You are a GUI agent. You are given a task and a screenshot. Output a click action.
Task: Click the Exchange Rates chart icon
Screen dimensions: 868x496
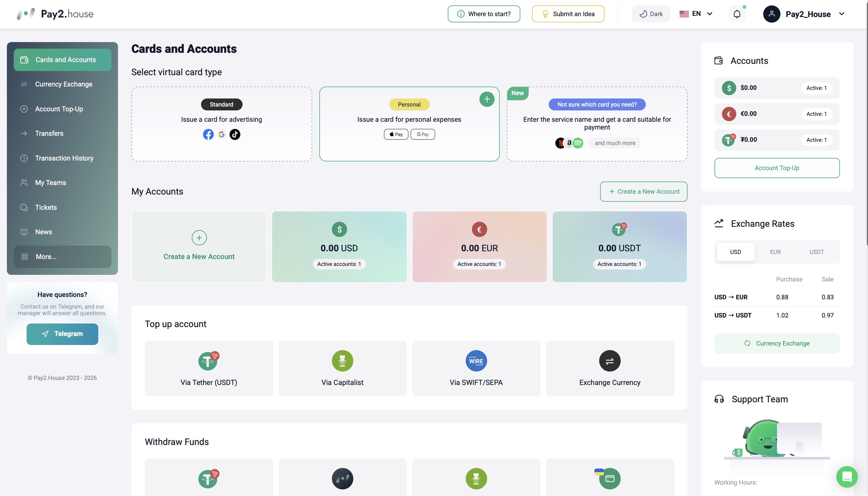pos(719,224)
